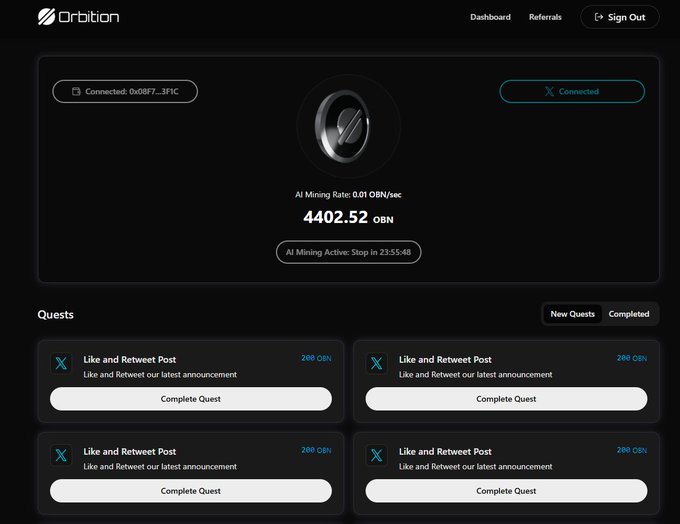This screenshot has height=524, width=680.
Task: Click 200 OBN reward on bottom-left quest
Action: (316, 450)
